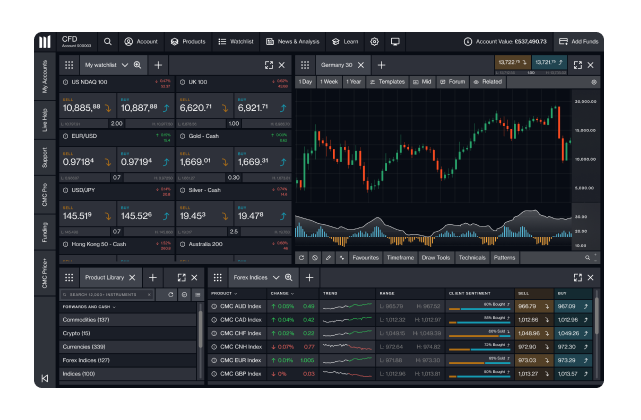Toggle the Mid price chart option
This screenshot has width=641, height=420.
click(422, 82)
